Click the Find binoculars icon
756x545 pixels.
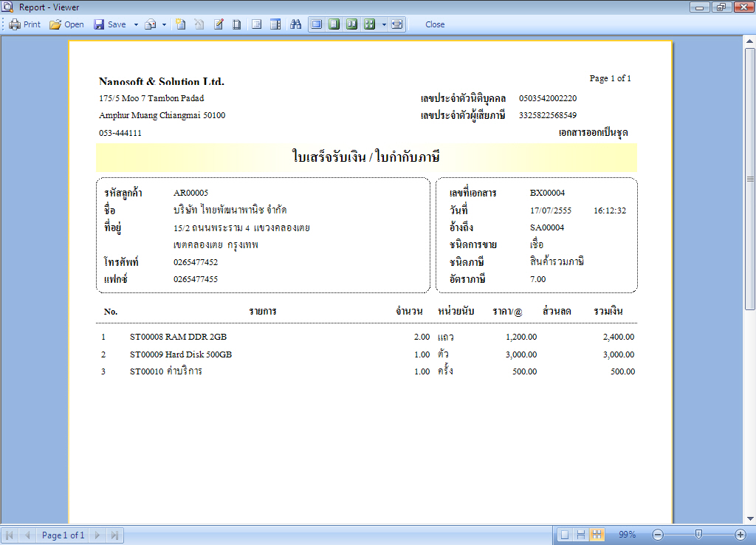295,24
